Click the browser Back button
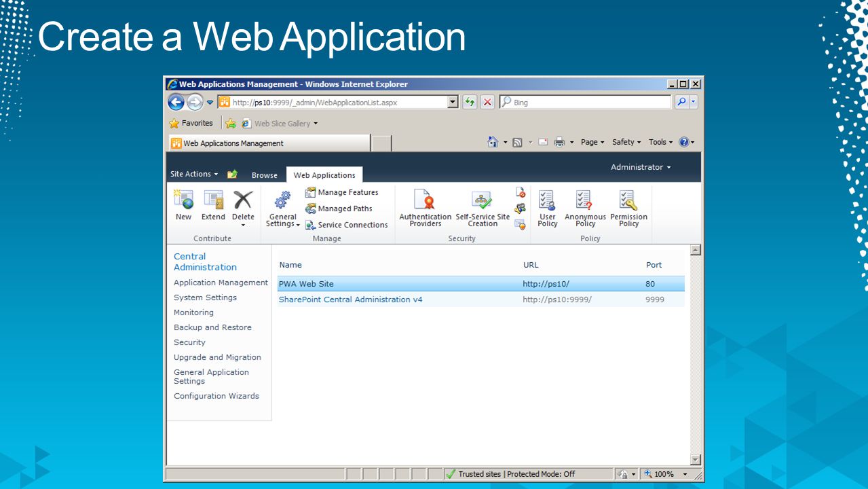The width and height of the screenshot is (868, 489). click(x=176, y=103)
